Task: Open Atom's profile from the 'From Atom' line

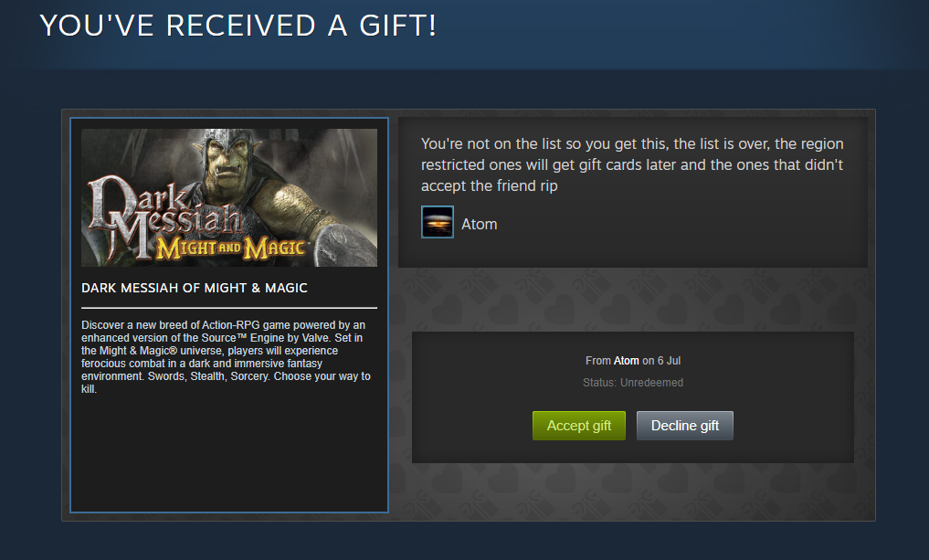Action: click(626, 360)
